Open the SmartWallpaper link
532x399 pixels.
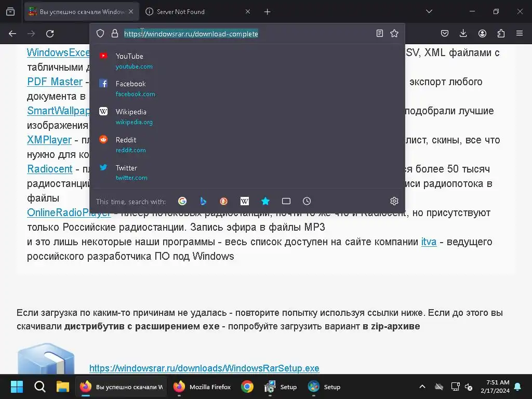[58, 111]
